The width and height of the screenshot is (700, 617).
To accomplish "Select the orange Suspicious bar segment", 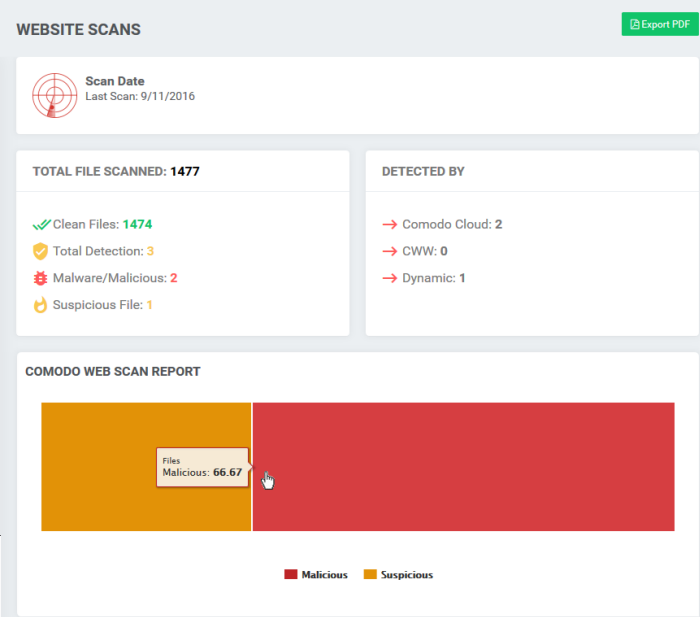I will tap(146, 467).
